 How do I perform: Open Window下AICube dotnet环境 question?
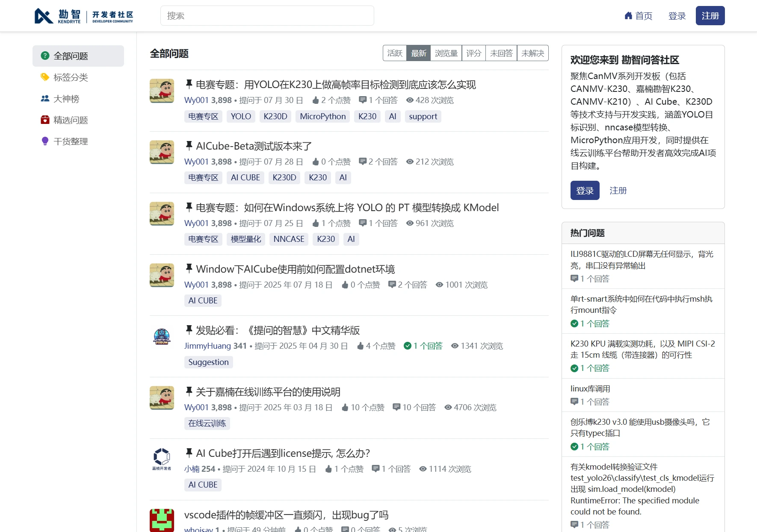coord(296,269)
